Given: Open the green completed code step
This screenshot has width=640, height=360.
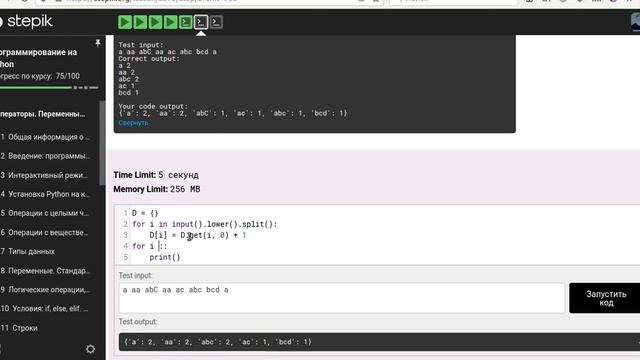Looking at the screenshot, I should [x=186, y=22].
